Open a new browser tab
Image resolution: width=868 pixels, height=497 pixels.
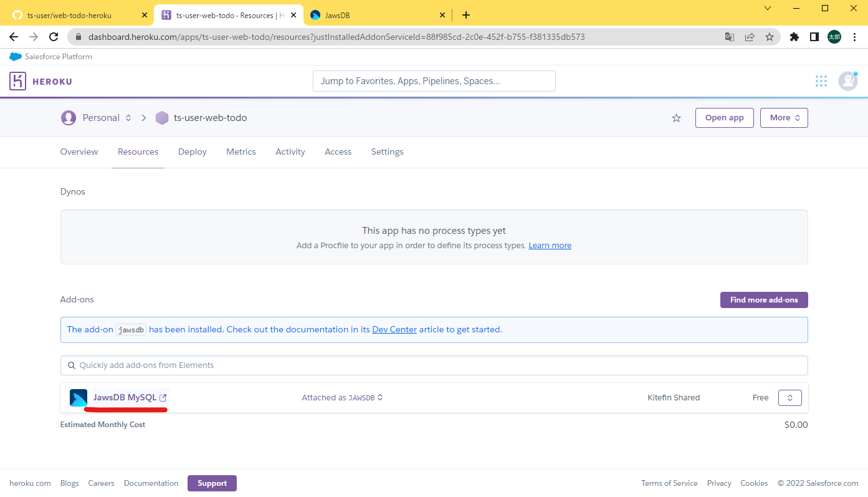point(466,15)
